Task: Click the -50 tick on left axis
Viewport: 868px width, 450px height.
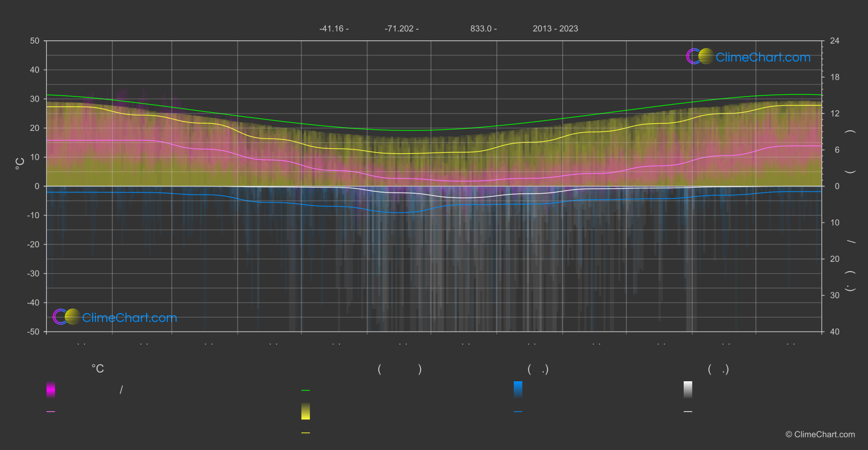Action: click(x=33, y=332)
